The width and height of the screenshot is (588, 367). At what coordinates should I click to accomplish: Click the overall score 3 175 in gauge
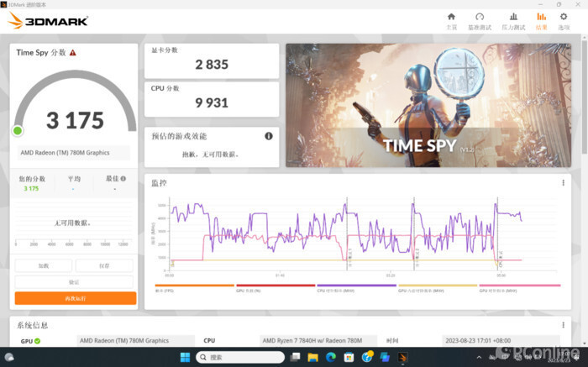75,121
